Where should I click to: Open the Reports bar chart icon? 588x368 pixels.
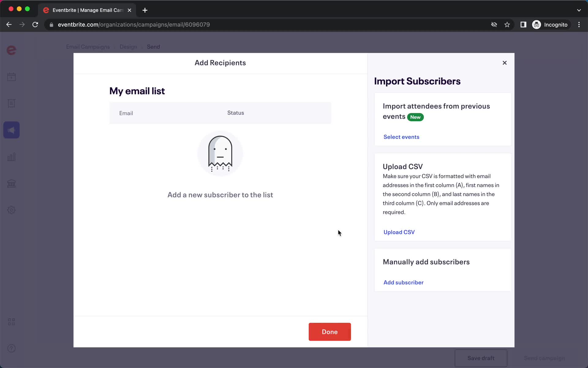11,157
